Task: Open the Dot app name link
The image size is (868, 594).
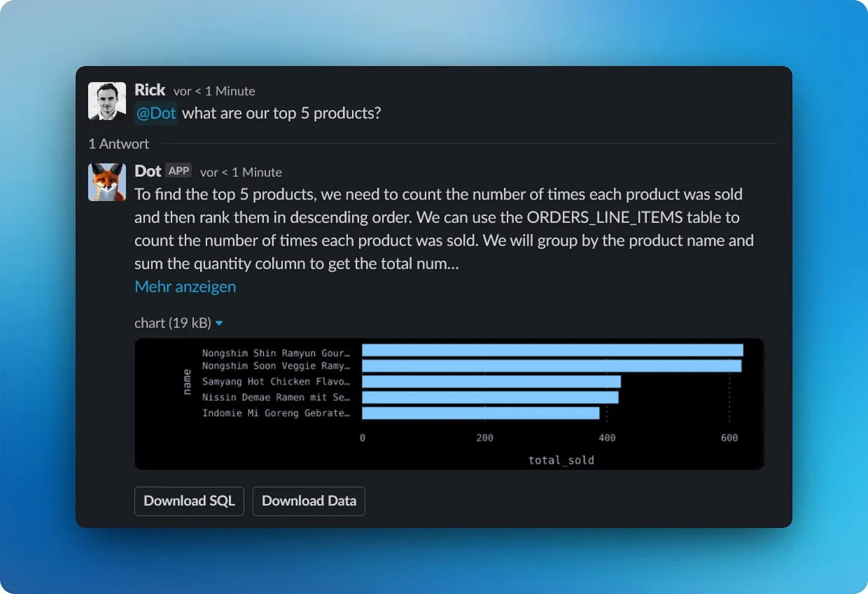Action: click(148, 172)
